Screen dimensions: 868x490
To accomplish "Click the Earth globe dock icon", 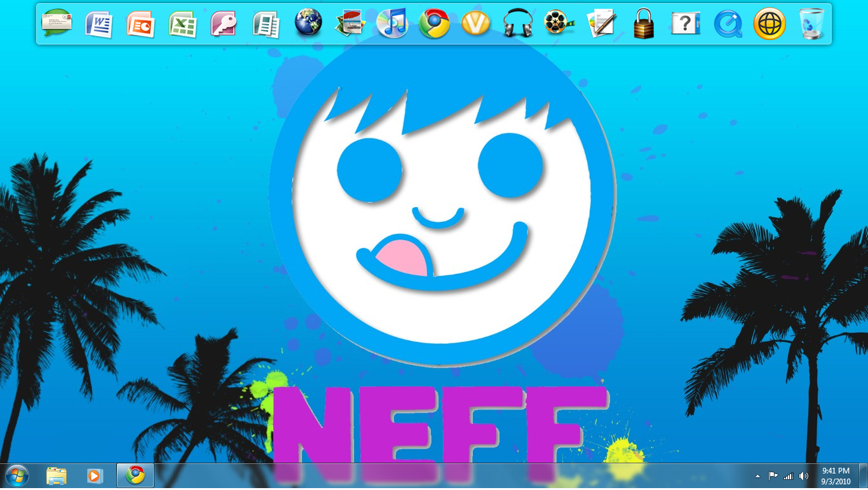I will tap(308, 24).
